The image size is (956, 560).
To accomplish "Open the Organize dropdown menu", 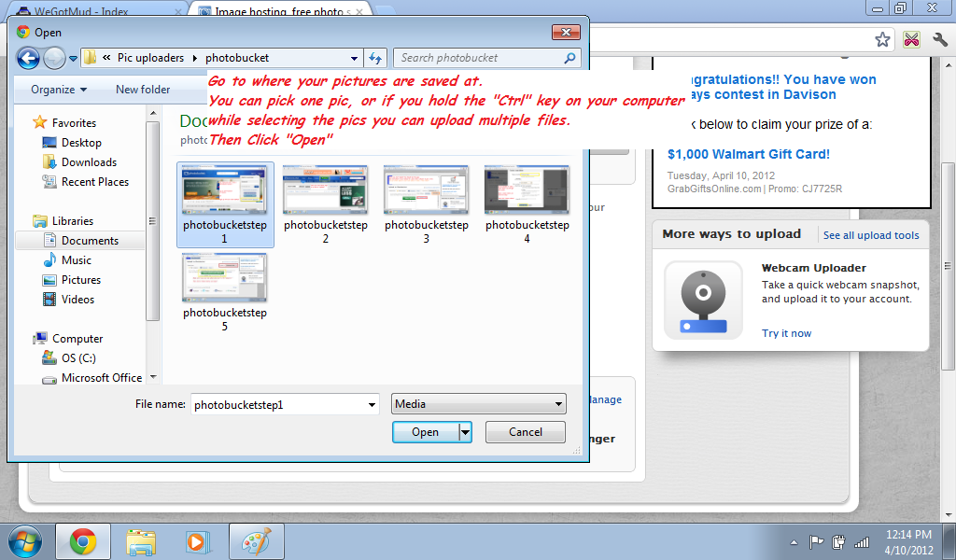I will tap(59, 90).
